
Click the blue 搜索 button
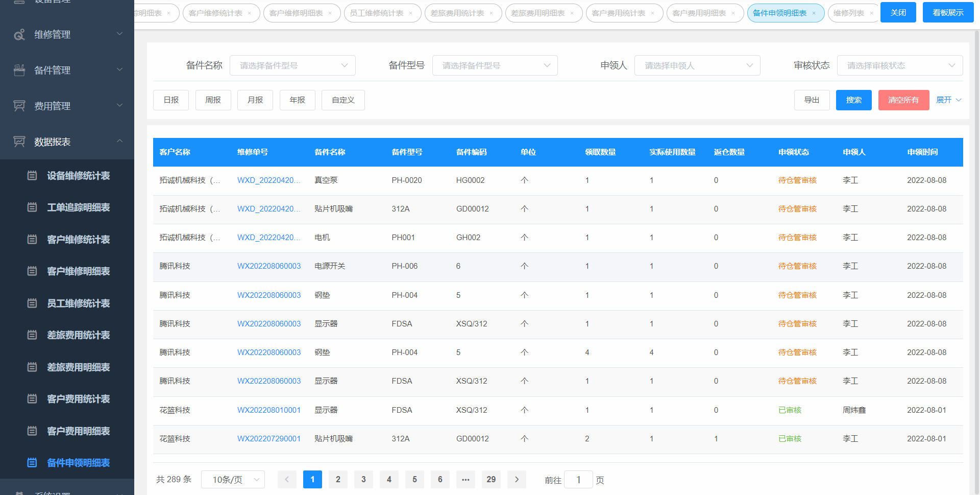[853, 100]
